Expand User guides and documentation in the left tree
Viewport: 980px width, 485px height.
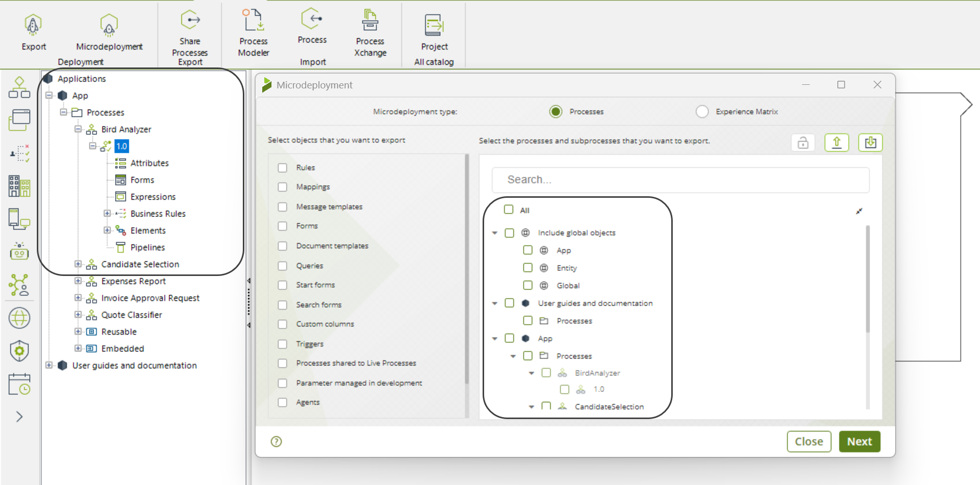pyautogui.click(x=49, y=365)
